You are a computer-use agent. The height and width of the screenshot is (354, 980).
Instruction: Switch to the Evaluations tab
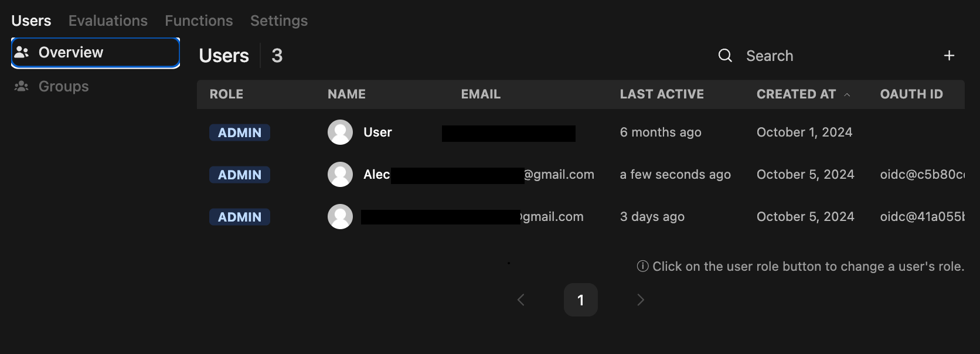(x=108, y=21)
